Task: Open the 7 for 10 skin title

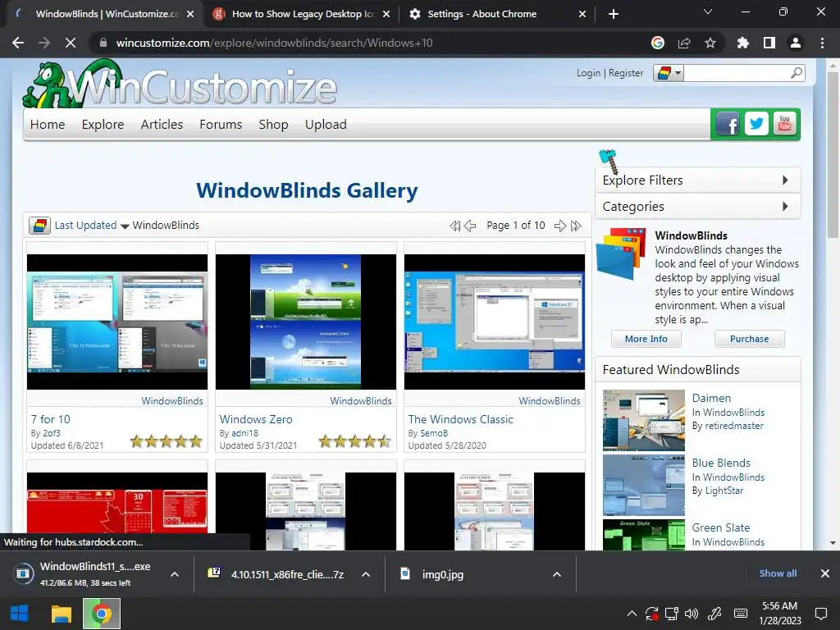Action: tap(50, 419)
